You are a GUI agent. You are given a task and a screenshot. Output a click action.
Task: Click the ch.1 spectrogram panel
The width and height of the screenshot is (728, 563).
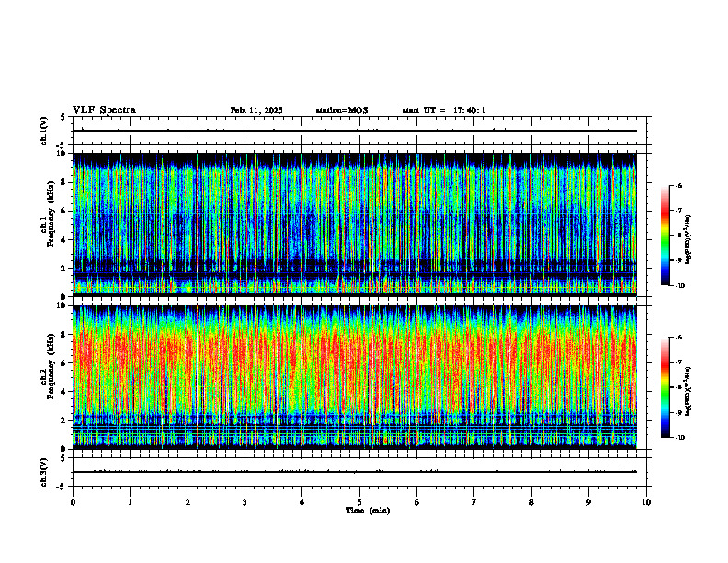[354, 224]
